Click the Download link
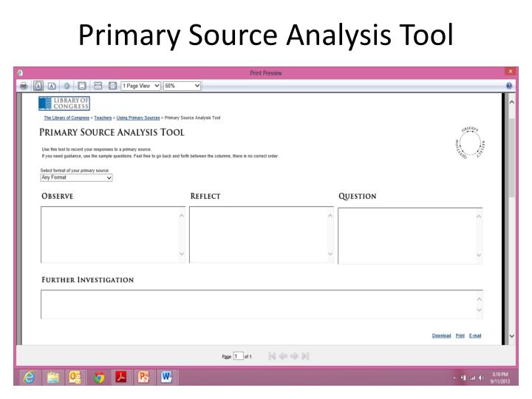Viewport: 532px width, 399px height. (441, 335)
